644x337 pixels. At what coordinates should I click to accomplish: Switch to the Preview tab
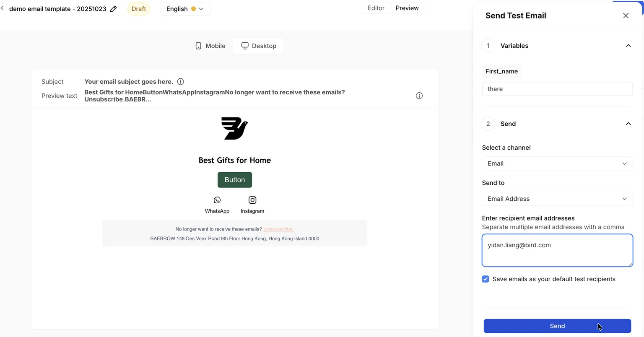pyautogui.click(x=407, y=8)
